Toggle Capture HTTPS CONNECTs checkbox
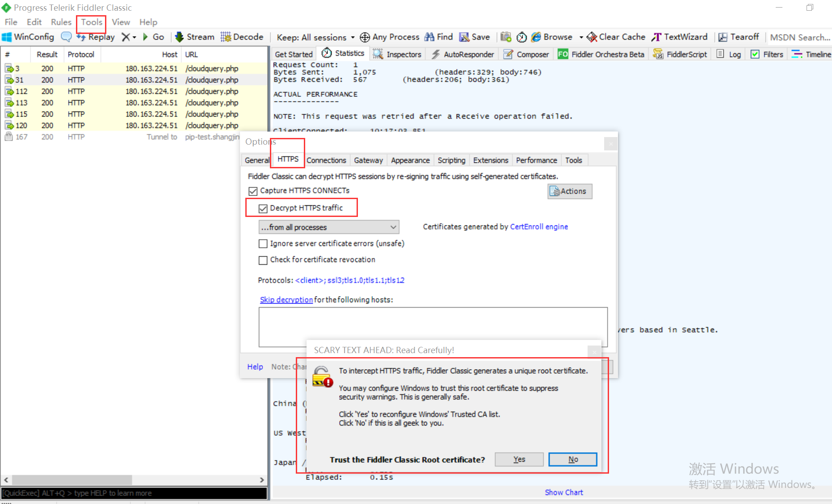Screen dimensions: 832x504 [253, 191]
